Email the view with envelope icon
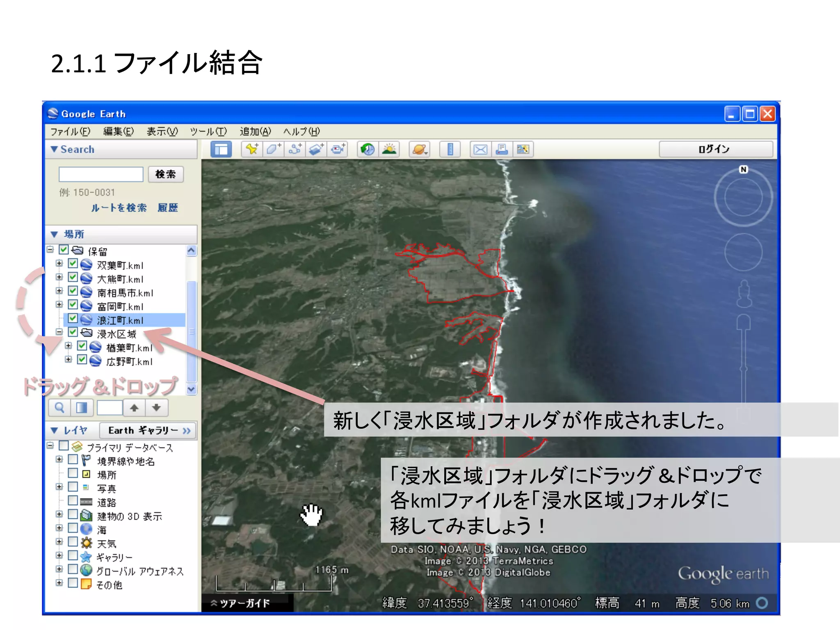Image resolution: width=840 pixels, height=630 pixels. pos(480,149)
